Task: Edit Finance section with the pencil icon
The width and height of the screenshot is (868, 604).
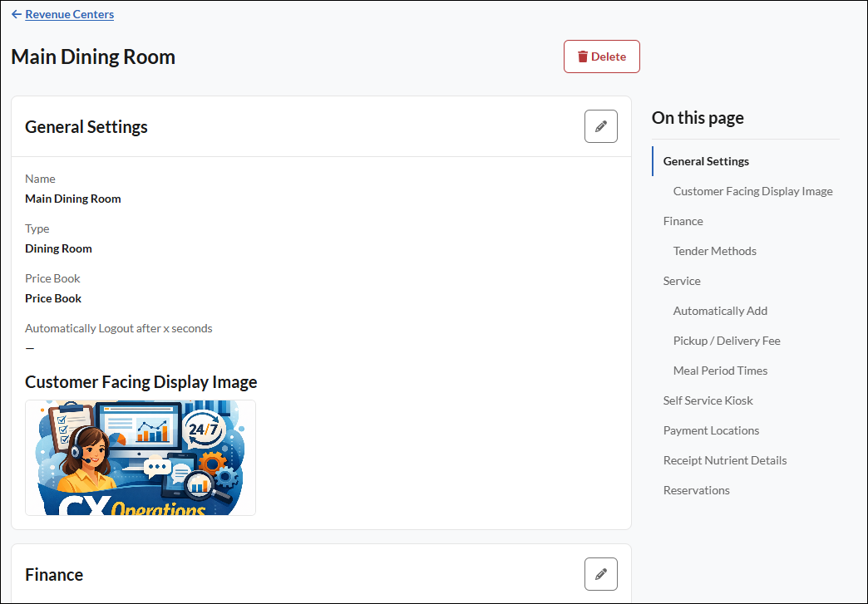Action: pyautogui.click(x=601, y=574)
